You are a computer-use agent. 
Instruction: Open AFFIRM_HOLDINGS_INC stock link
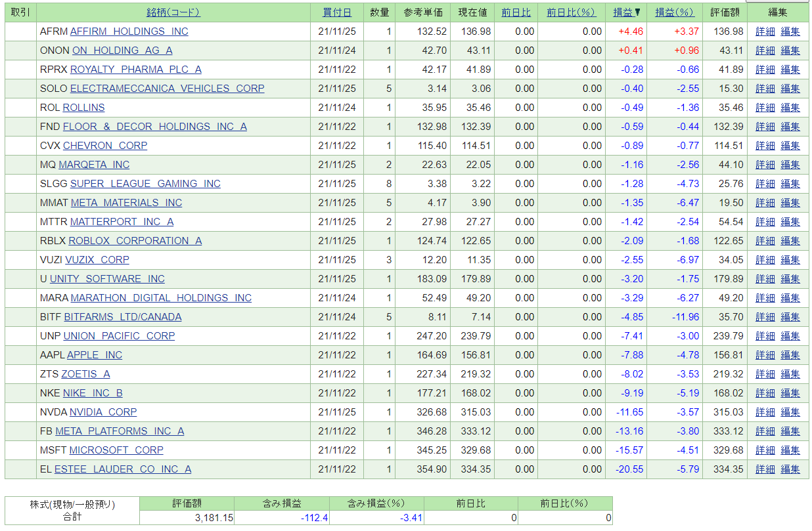pos(129,32)
